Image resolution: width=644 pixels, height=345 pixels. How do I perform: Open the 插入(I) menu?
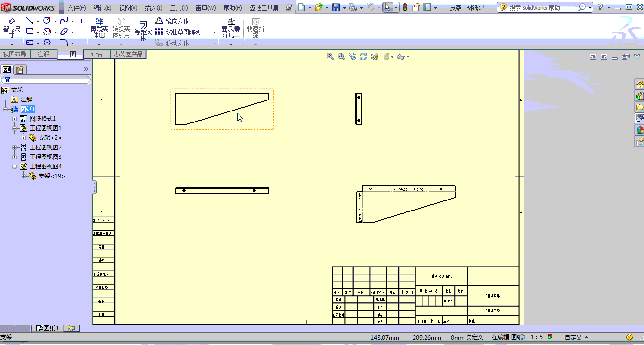pos(153,8)
